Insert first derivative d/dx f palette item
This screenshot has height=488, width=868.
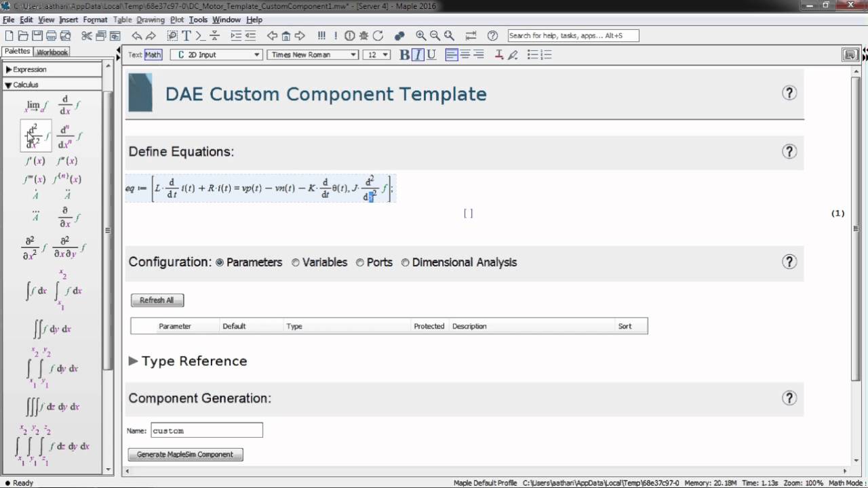(x=69, y=106)
